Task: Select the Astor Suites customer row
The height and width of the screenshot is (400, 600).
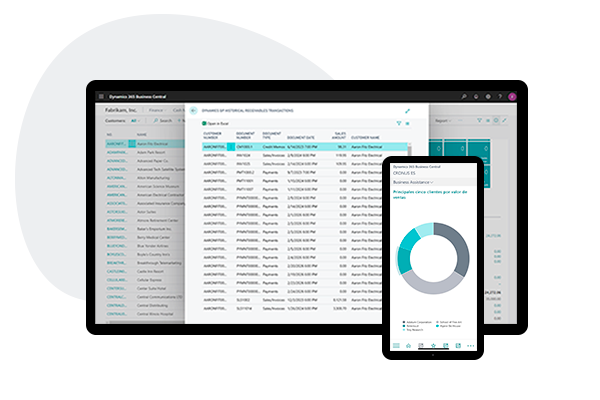Action: pyautogui.click(x=145, y=212)
